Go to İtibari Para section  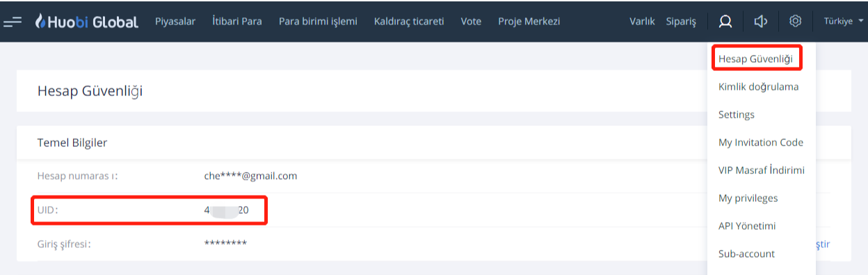237,21
